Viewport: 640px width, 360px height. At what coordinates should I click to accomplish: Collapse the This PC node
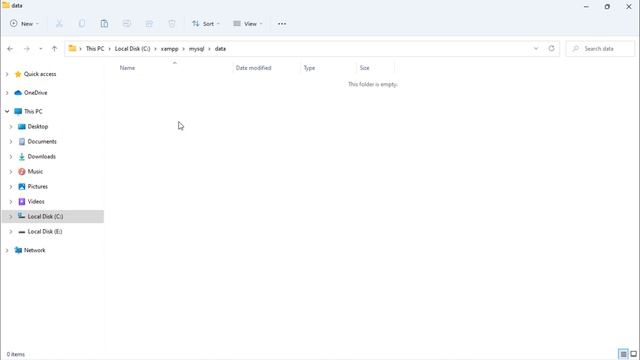pos(7,111)
